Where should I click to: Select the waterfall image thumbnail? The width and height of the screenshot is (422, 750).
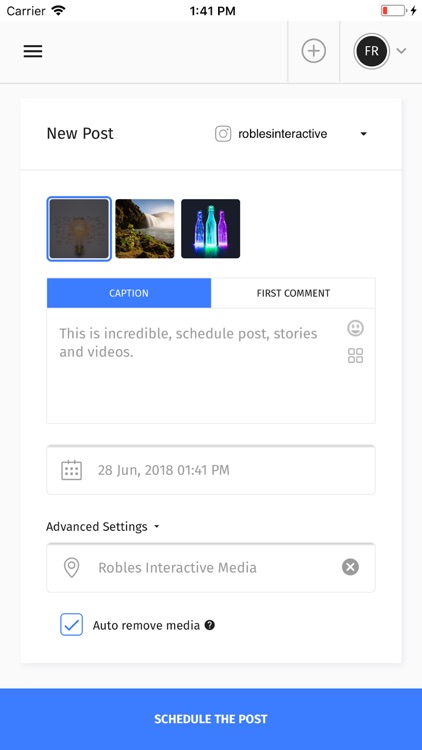click(x=145, y=229)
